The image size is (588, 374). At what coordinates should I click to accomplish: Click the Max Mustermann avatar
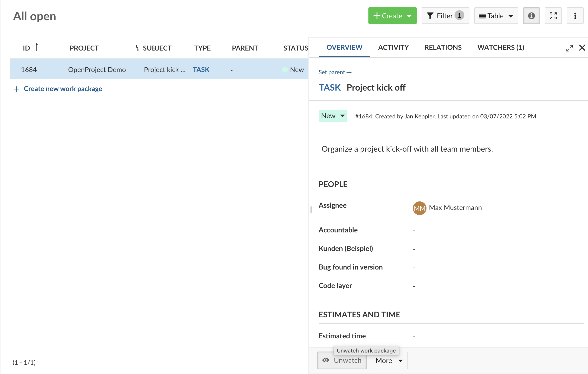coord(419,208)
